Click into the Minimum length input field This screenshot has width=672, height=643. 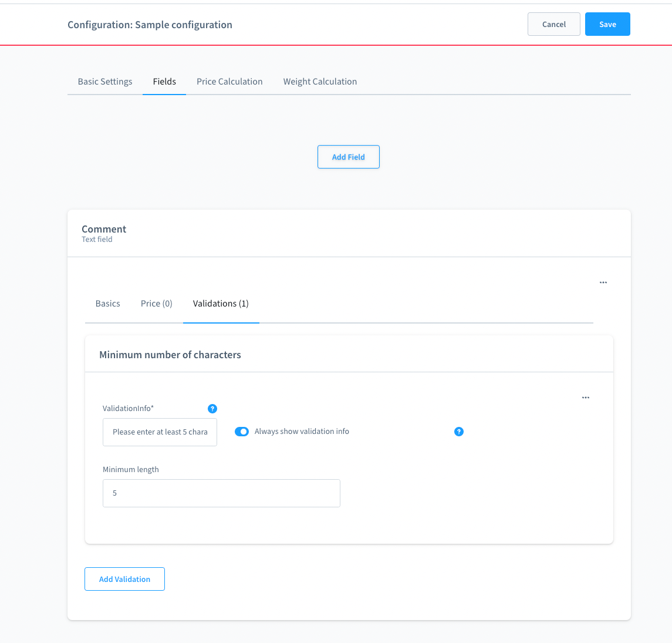(x=221, y=493)
